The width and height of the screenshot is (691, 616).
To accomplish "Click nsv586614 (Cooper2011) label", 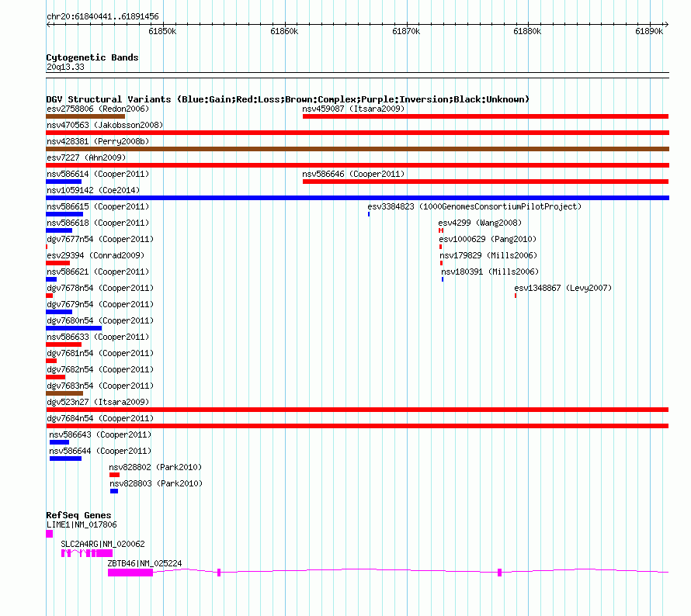I will pyautogui.click(x=98, y=174).
